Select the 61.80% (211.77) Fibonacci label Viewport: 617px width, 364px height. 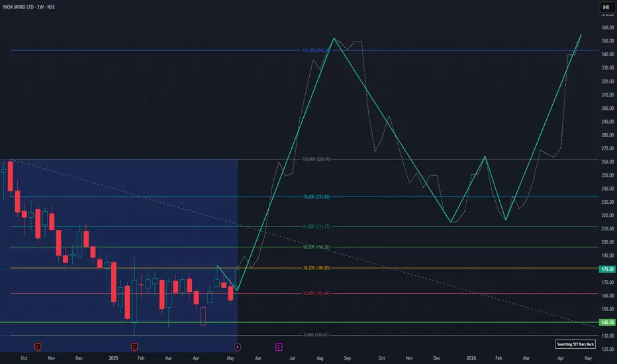316,226
